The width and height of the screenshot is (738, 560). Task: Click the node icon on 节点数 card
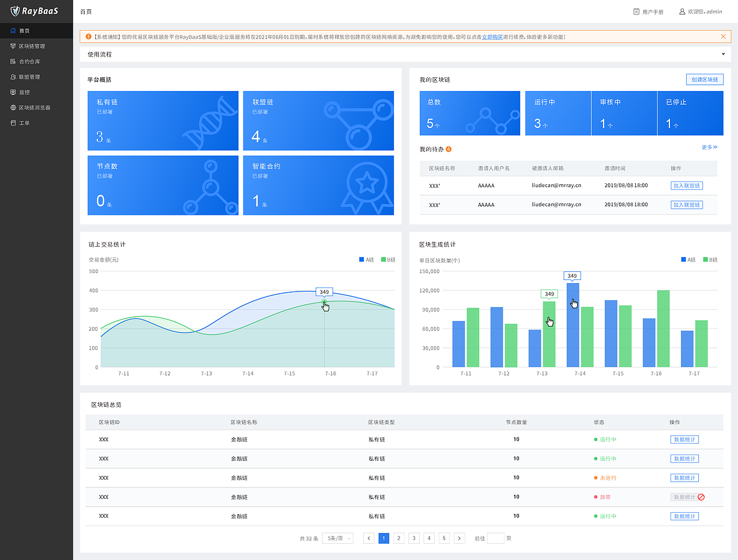210,187
